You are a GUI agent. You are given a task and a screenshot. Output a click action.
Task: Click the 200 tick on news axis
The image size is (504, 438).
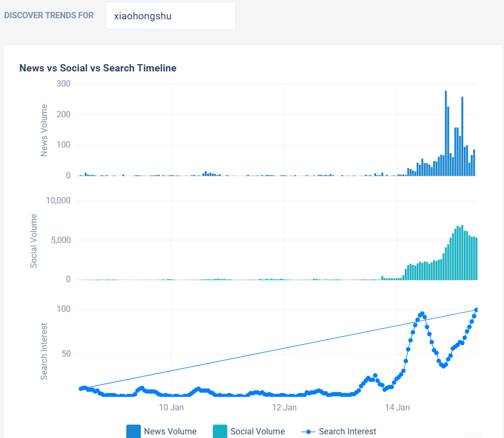(63, 114)
